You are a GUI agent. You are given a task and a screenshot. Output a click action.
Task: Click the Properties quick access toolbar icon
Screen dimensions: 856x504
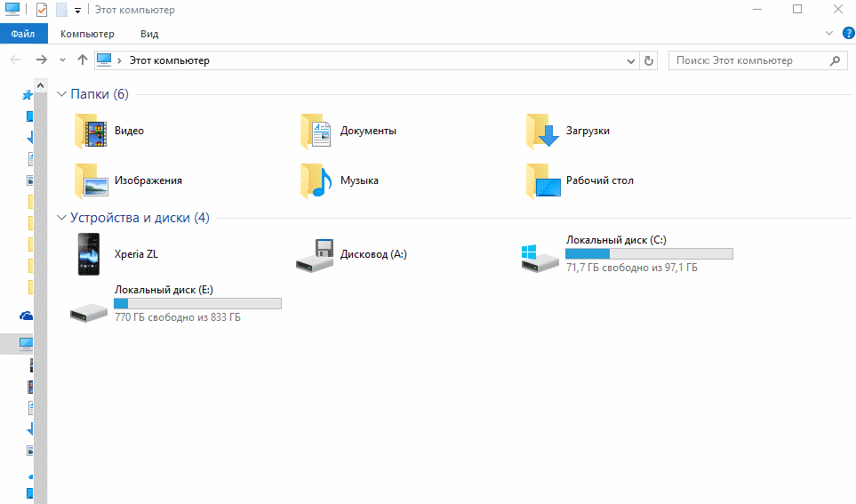tap(42, 10)
